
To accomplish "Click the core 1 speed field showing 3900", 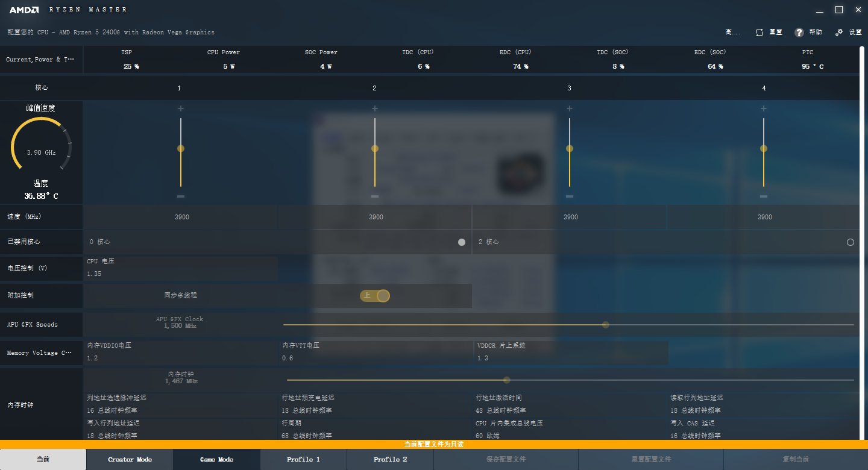I will pos(181,217).
